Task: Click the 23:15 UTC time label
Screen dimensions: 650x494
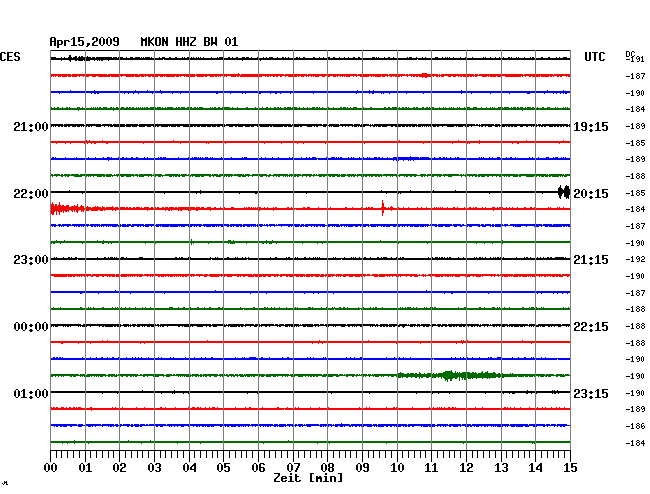Action: (591, 393)
